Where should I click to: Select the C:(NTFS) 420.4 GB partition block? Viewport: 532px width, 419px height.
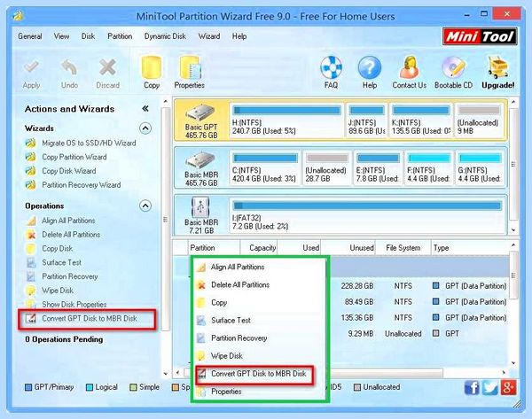264,168
